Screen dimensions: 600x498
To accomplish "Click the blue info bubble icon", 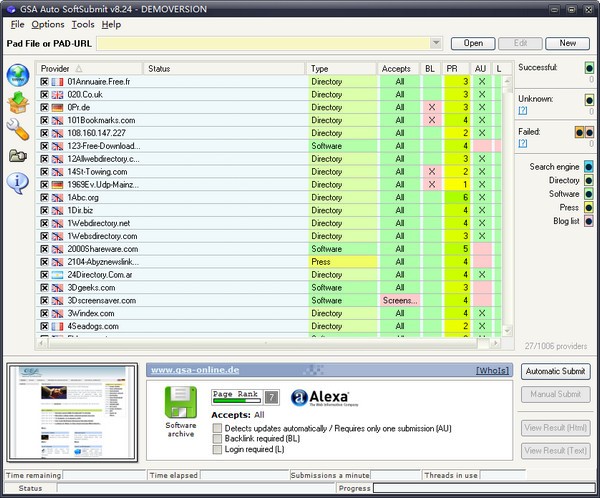I will click(18, 181).
